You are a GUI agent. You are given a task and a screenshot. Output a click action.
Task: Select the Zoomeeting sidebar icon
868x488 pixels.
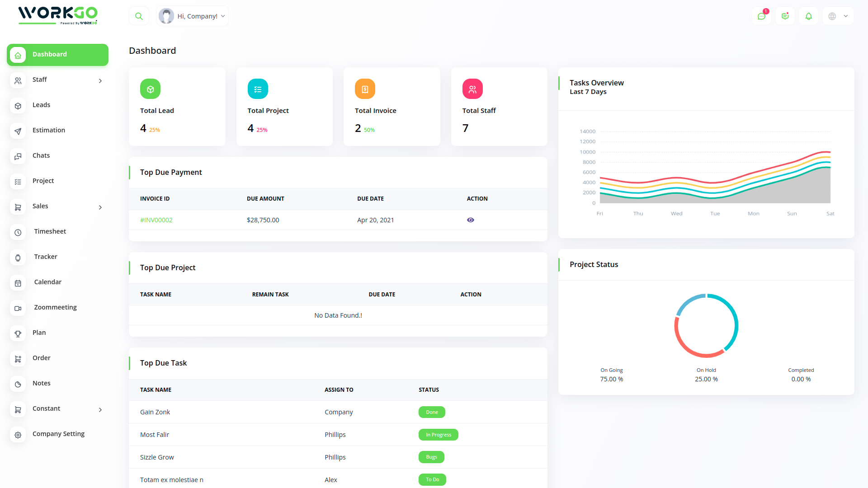pyautogui.click(x=18, y=308)
